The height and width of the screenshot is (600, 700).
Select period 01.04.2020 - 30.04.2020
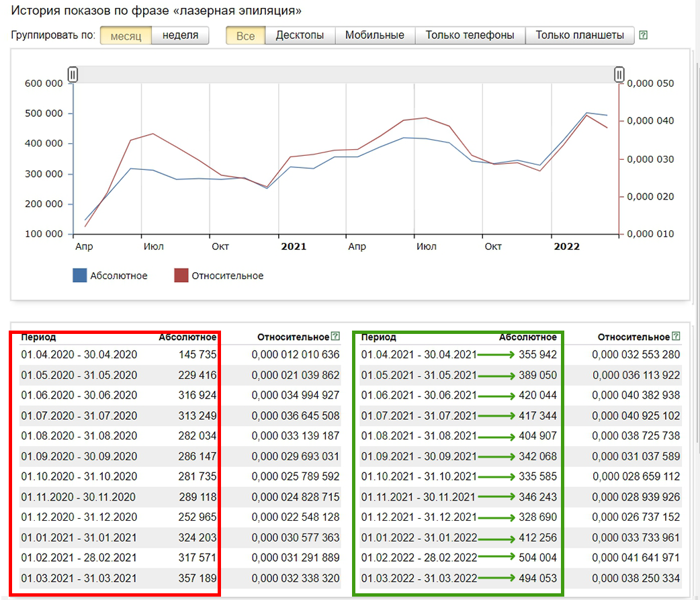79,355
